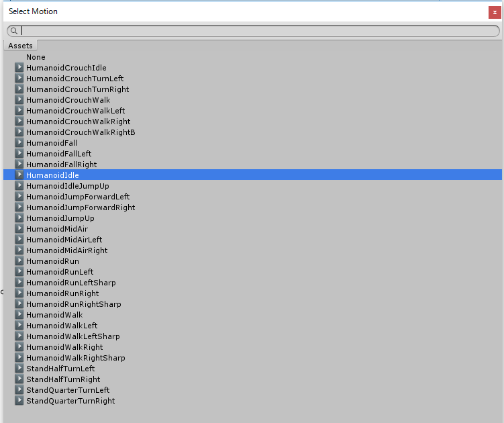This screenshot has height=423, width=504.
Task: Select the HumanoidMidAirRight clip
Action: [66, 250]
